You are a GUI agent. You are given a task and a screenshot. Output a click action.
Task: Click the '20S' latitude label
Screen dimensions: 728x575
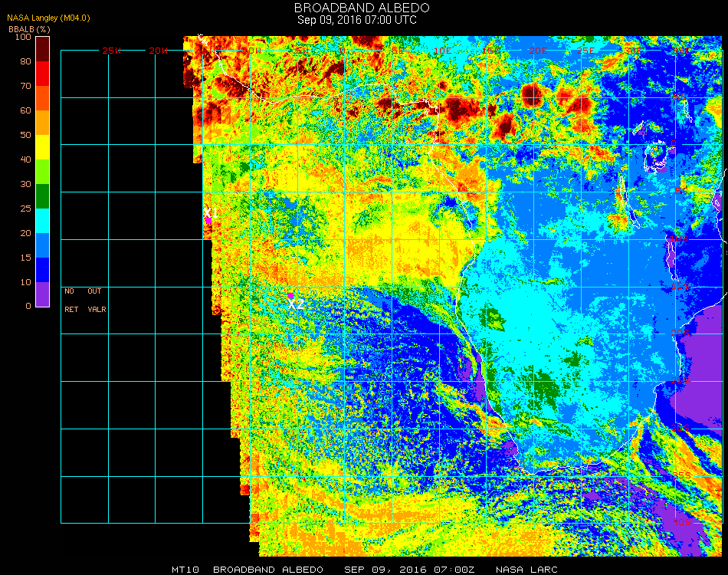[x=680, y=333]
